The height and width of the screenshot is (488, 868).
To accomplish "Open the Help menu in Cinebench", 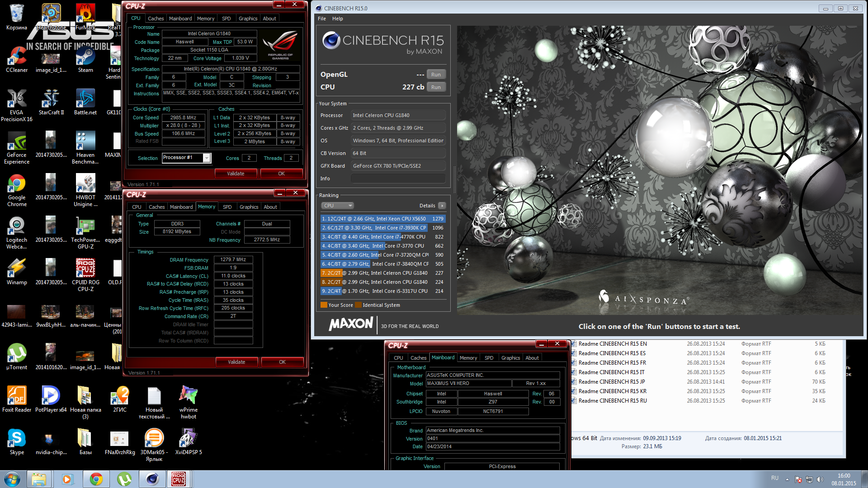I will 338,19.
